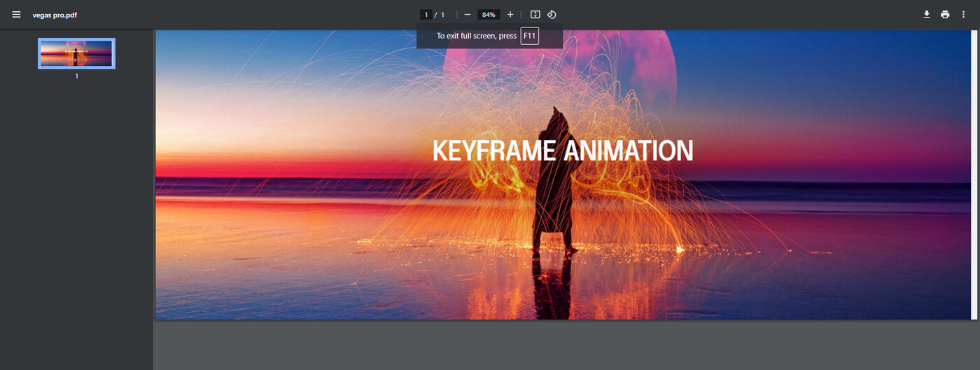Click the vertical scrollbar beside the page
980x370 pixels.
click(x=974, y=175)
